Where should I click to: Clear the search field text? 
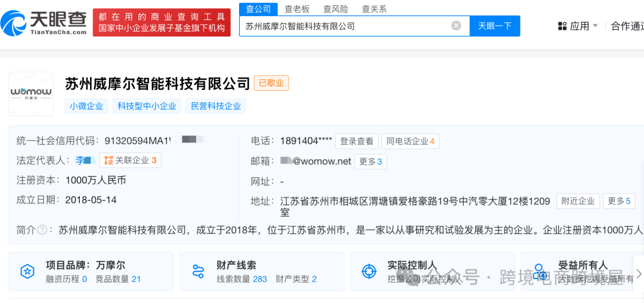456,26
